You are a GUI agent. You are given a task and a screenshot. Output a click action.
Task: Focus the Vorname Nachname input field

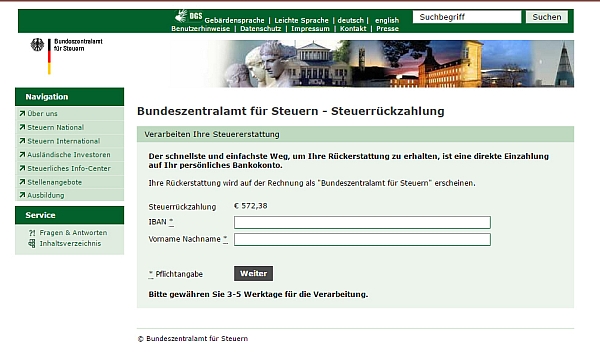(362, 239)
